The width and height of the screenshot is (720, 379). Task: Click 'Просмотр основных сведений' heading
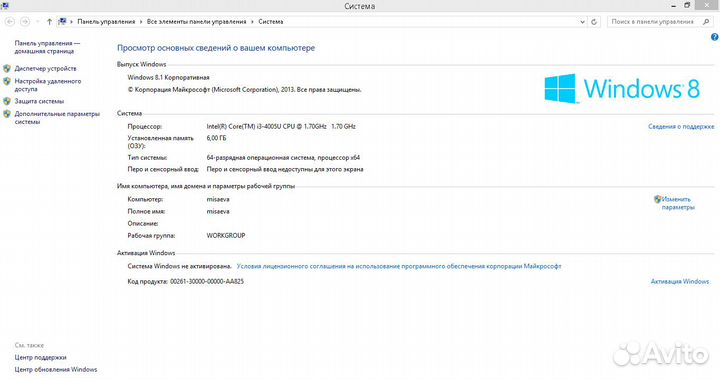click(x=216, y=48)
